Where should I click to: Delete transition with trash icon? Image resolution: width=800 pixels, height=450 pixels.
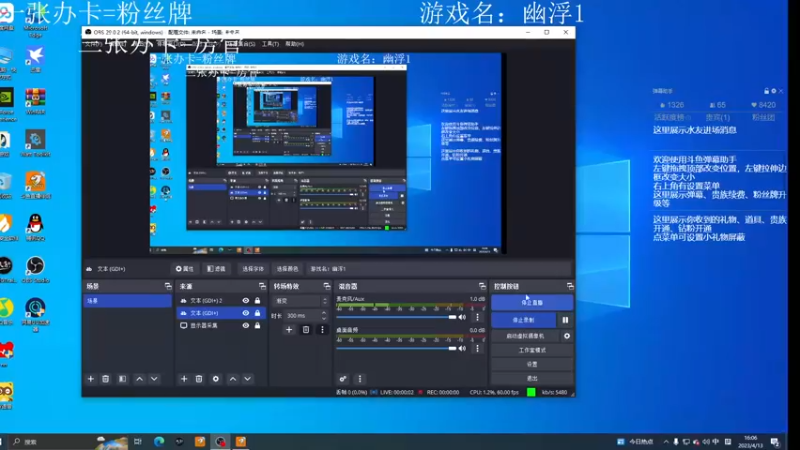pos(306,330)
